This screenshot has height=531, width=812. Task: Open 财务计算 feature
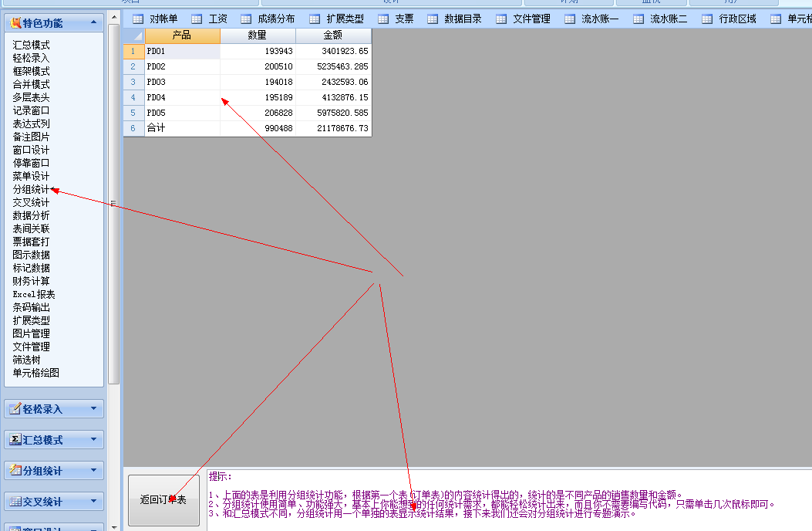pos(32,281)
